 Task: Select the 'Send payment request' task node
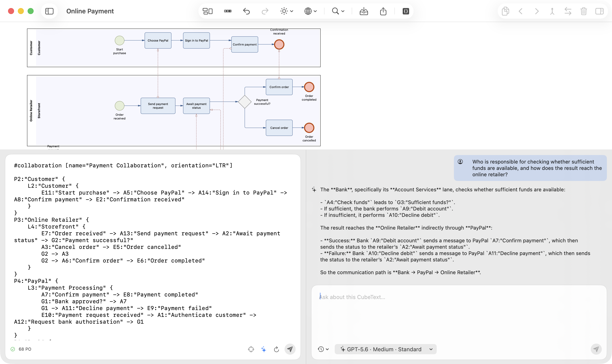[x=158, y=106]
